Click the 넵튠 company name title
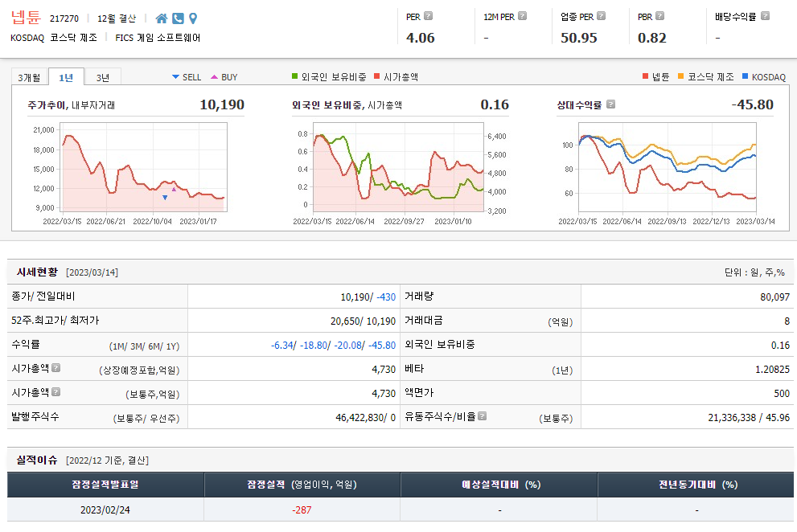This screenshot has width=797, height=532. [26, 17]
